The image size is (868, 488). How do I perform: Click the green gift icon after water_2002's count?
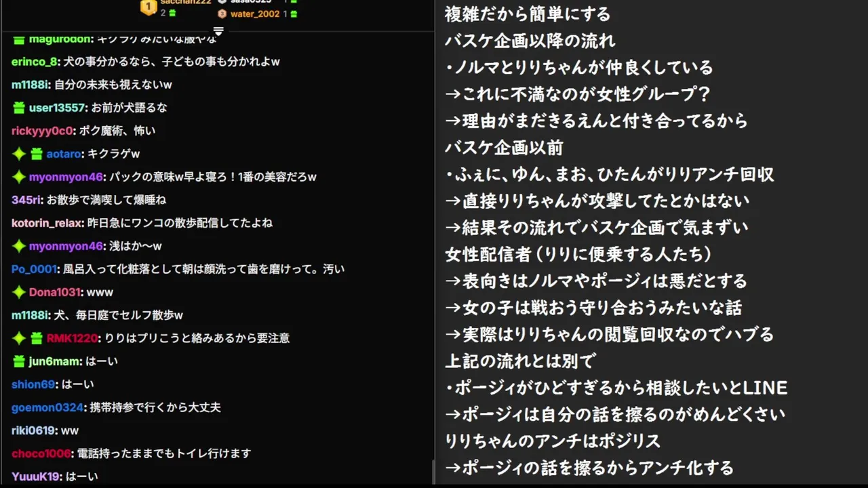[293, 14]
